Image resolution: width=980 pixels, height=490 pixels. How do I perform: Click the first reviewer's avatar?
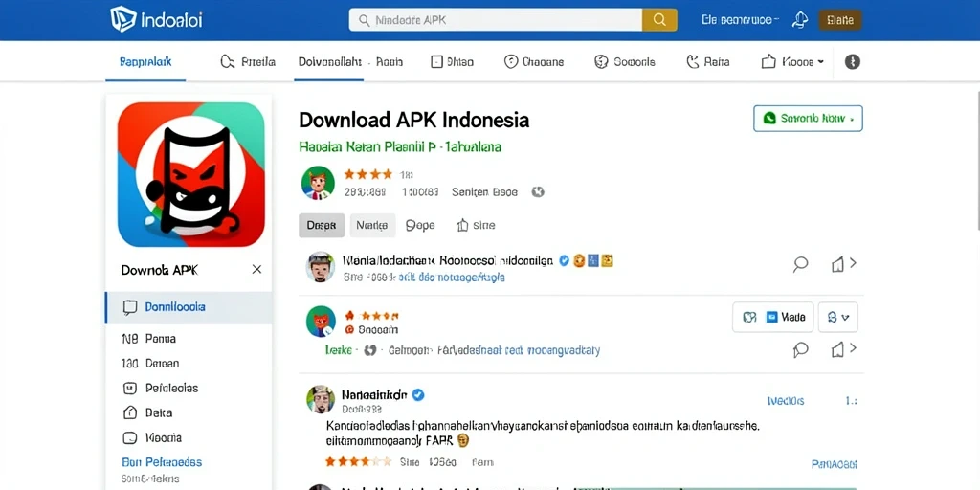click(x=320, y=267)
